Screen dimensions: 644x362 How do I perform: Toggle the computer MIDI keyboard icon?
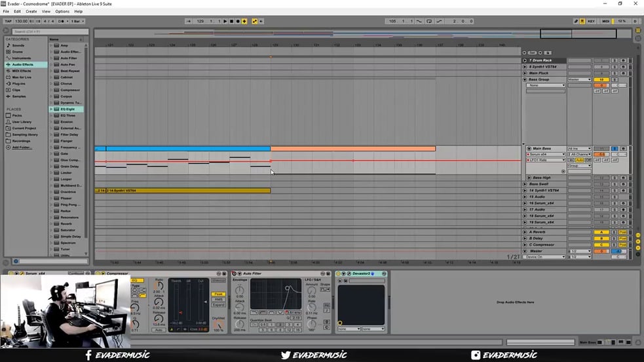coord(582,21)
